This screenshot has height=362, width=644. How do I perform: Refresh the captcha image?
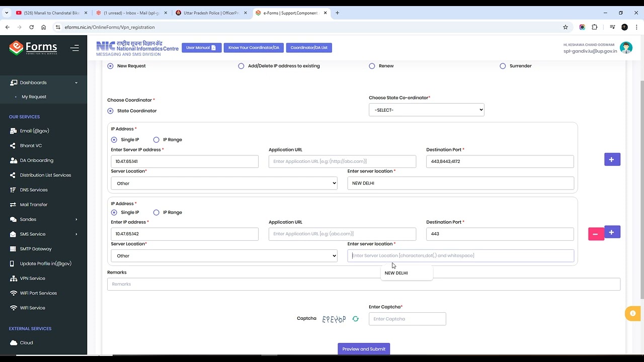pos(355,319)
